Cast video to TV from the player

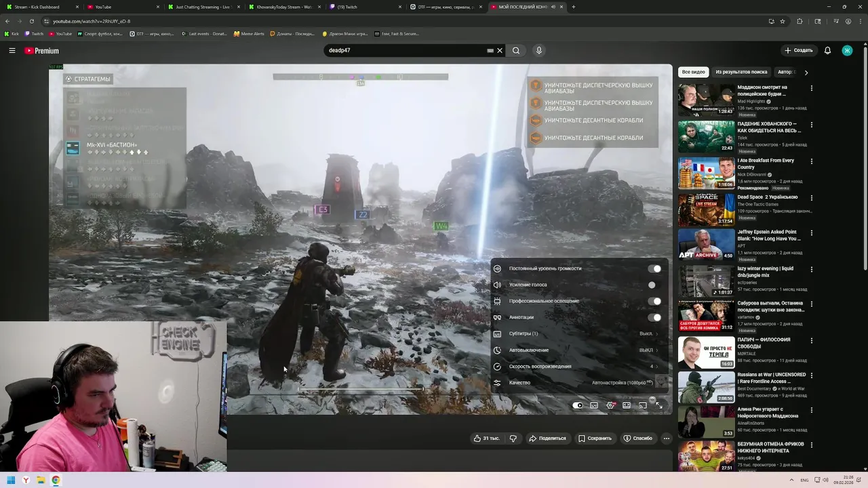coord(643,405)
